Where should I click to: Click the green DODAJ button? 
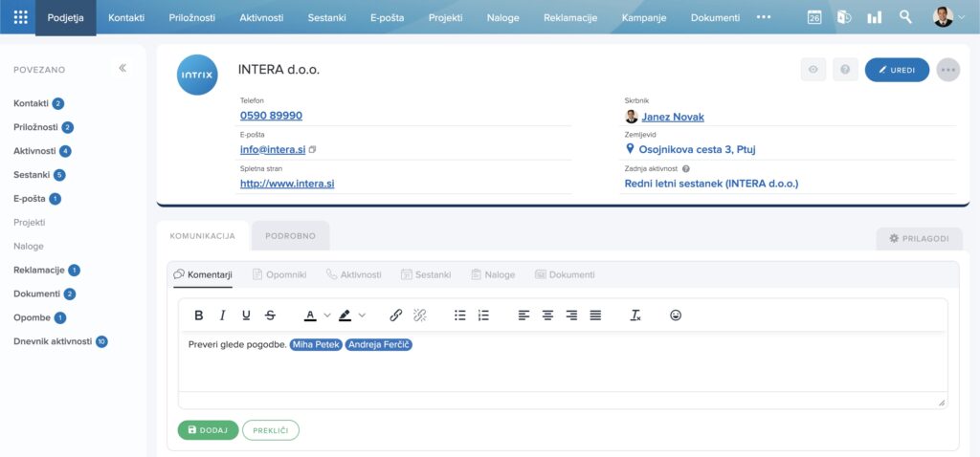(x=208, y=430)
